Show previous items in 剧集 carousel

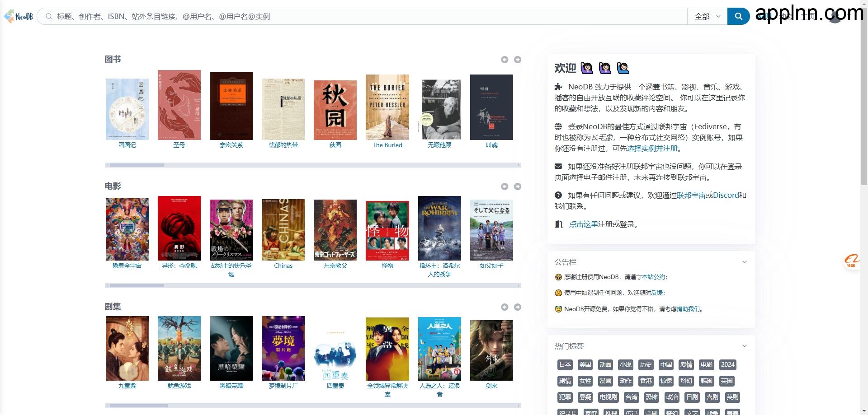(505, 307)
